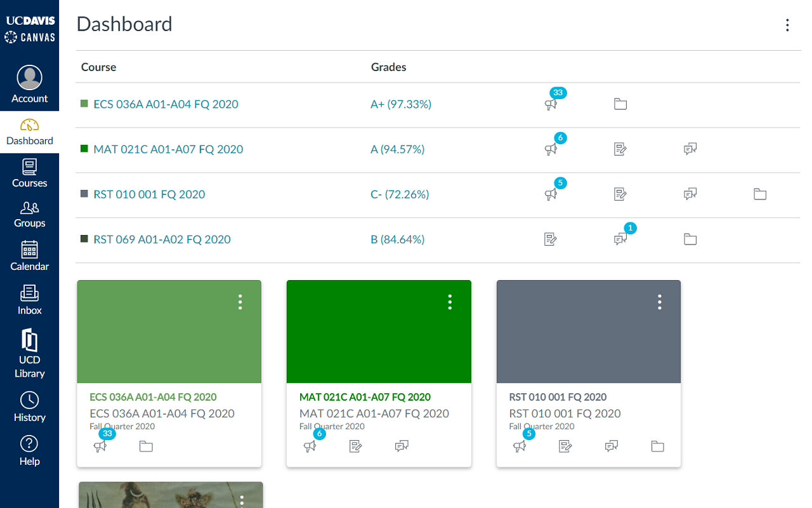Screen dimensions: 812x508
Task: View assignments from the MAT 021C card
Action: (356, 446)
